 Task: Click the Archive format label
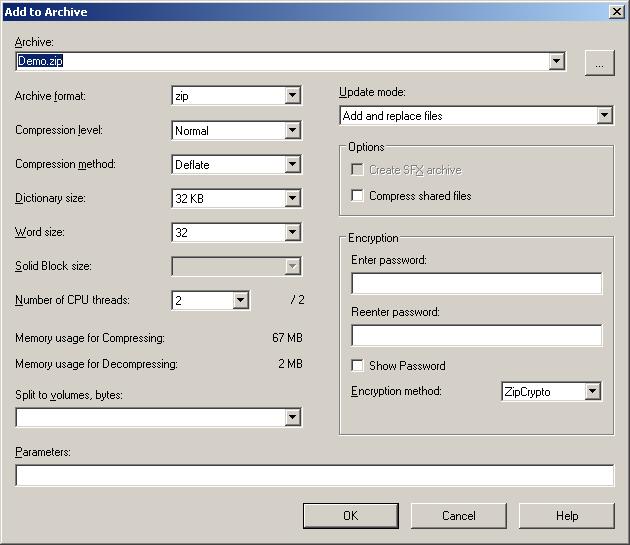point(50,96)
